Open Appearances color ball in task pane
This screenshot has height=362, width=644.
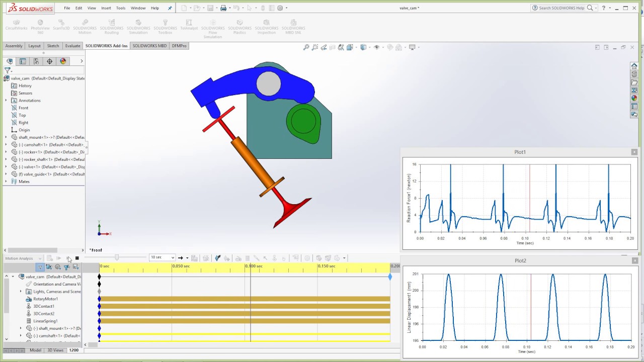coord(634,99)
